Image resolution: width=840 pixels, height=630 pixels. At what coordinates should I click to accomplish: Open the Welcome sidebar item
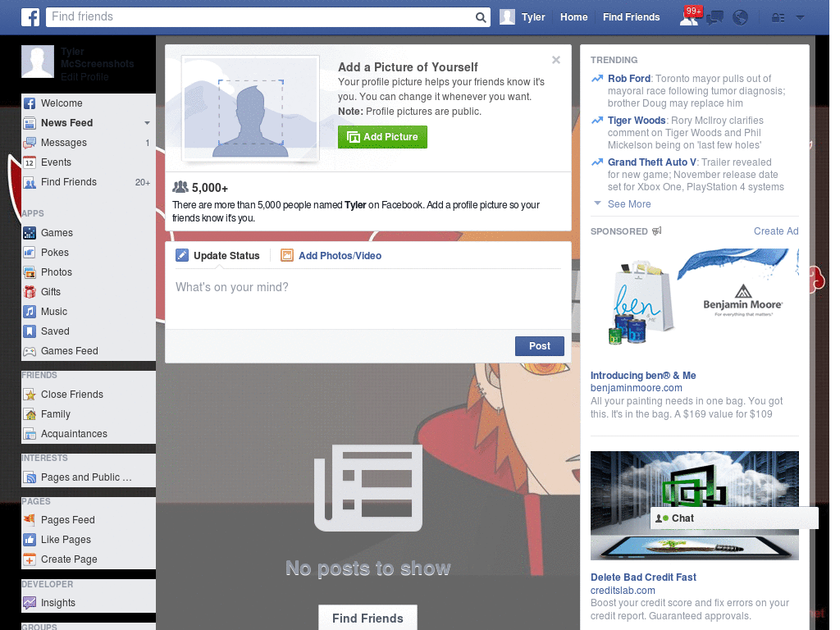point(89,103)
